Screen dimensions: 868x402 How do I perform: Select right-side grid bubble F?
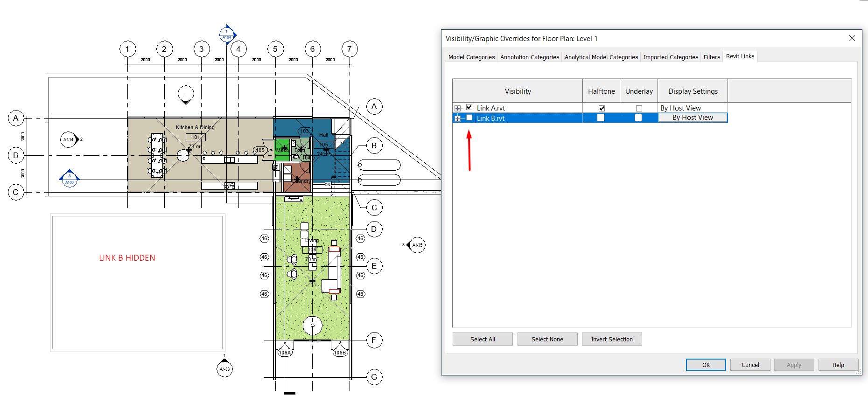pos(374,340)
